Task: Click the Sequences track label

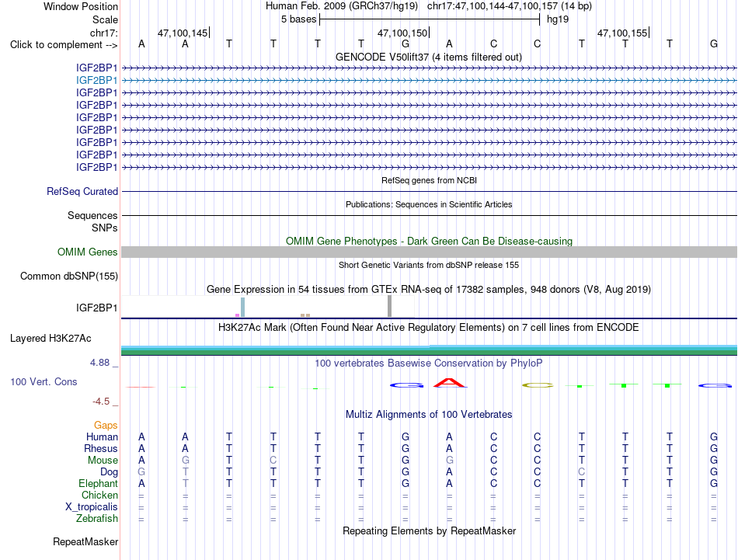Action: point(92,215)
